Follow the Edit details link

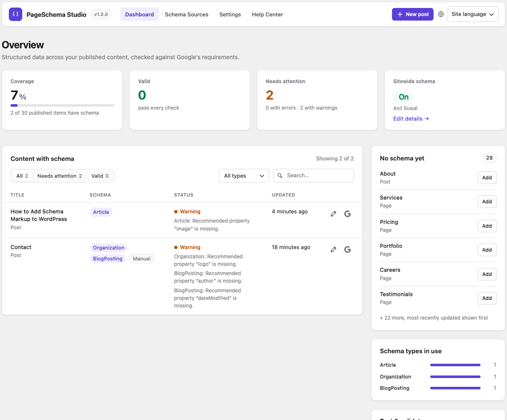click(411, 119)
